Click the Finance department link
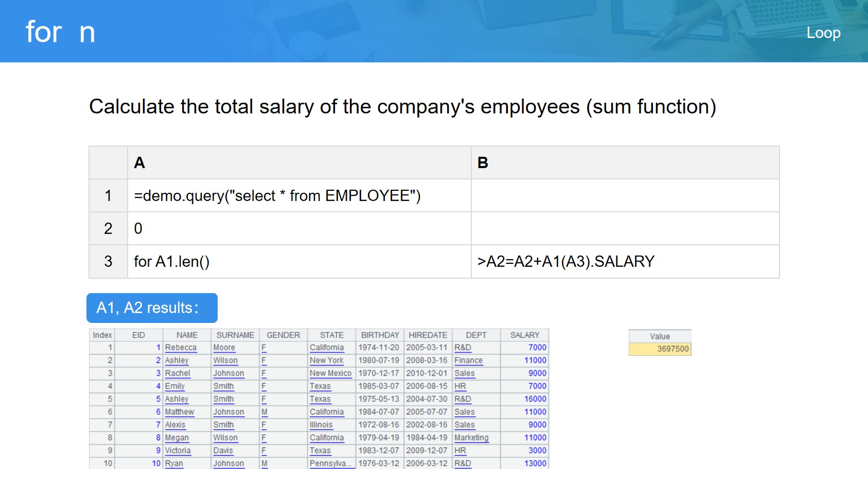 468,361
